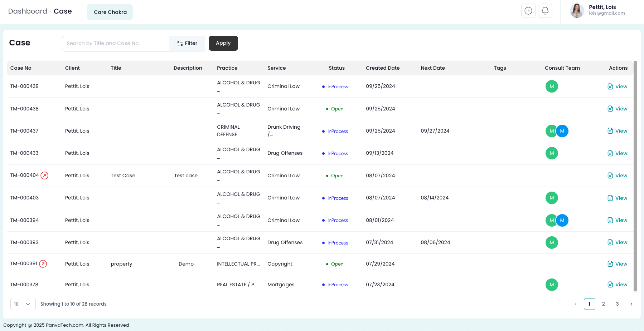The height and width of the screenshot is (331, 644).
Task: Click the notifications bell icon
Action: point(545,11)
